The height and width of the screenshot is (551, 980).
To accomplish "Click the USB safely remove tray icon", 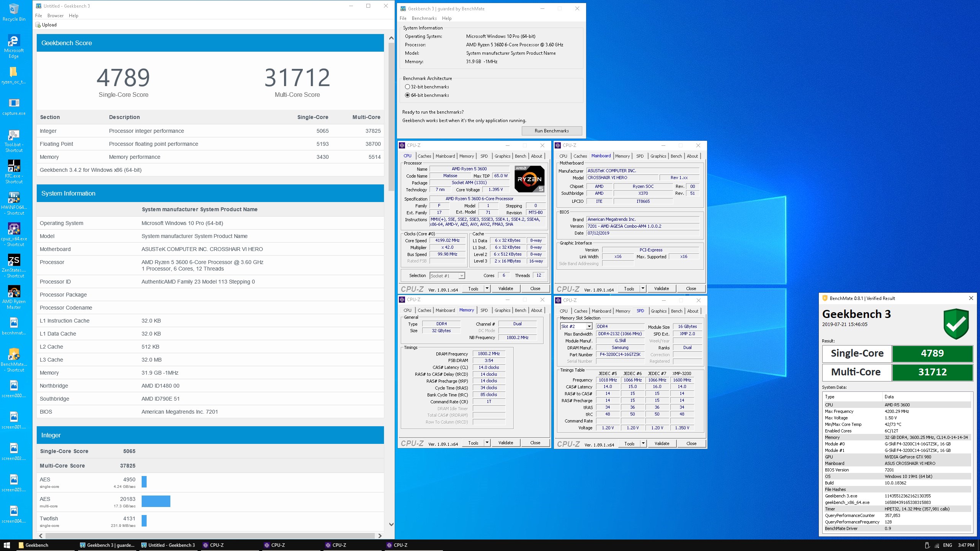I will click(x=927, y=545).
